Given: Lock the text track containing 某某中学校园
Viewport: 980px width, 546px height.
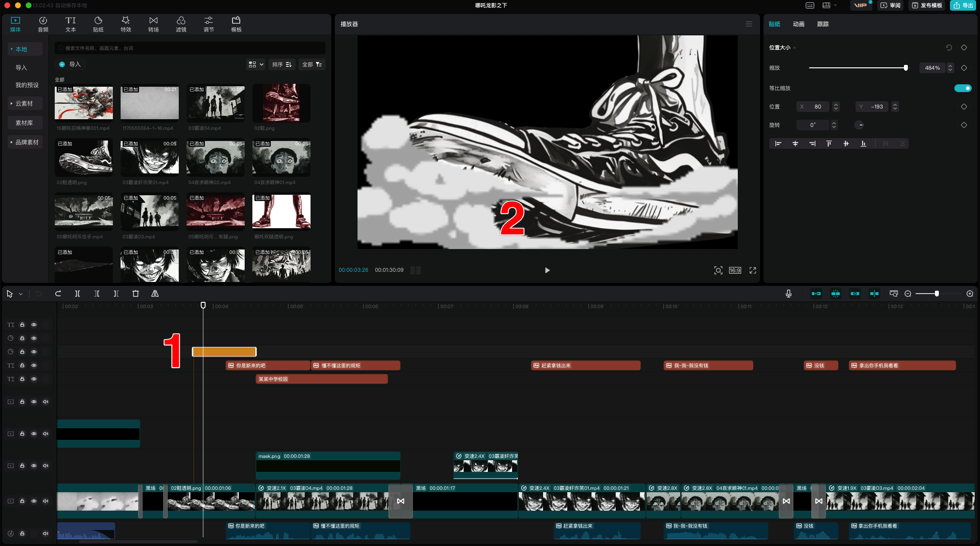Looking at the screenshot, I should 22,379.
